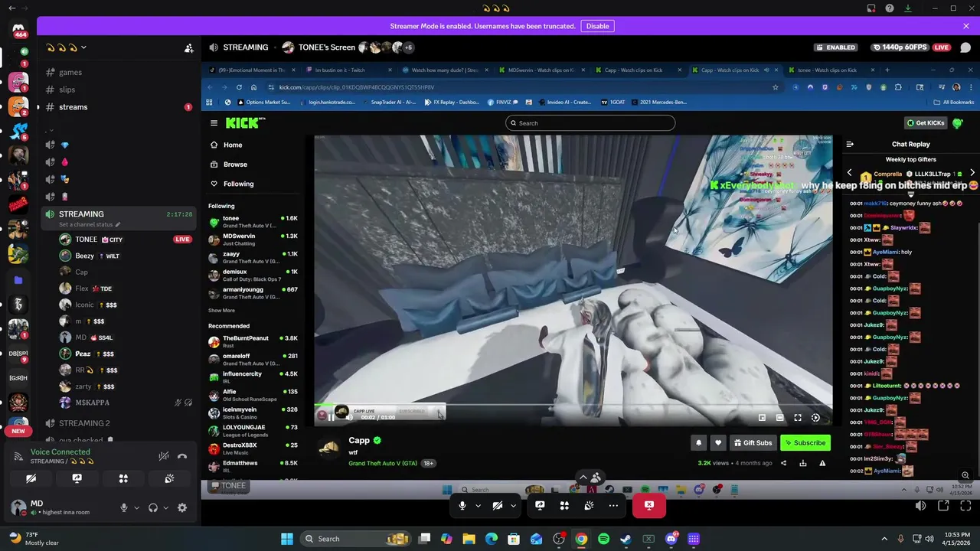Viewport: 980px width, 551px height.
Task: Disconnect from voice in Discord panel
Action: tap(182, 456)
